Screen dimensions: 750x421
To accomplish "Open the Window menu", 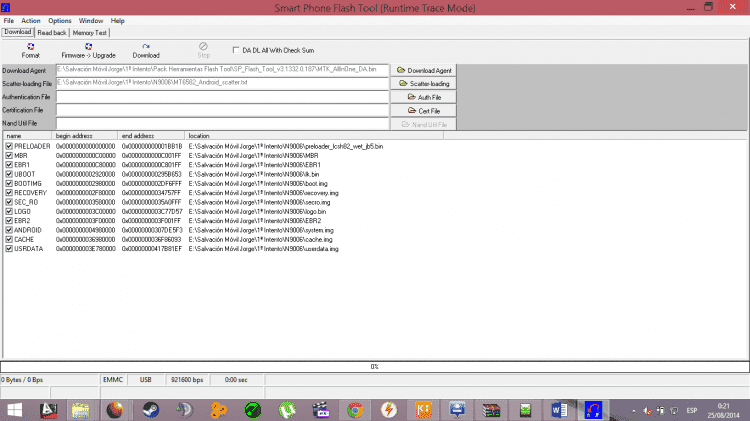I will [91, 21].
